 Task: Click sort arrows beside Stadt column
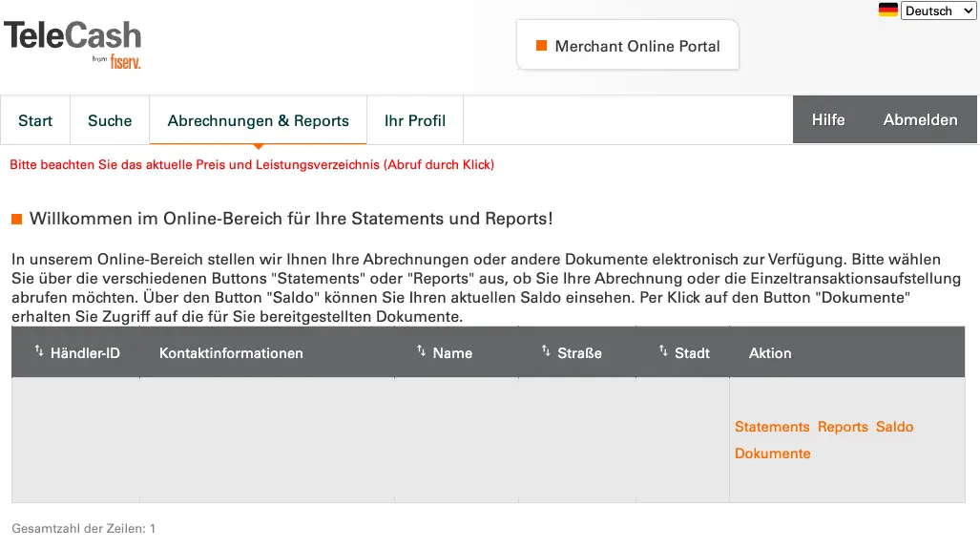tap(663, 351)
